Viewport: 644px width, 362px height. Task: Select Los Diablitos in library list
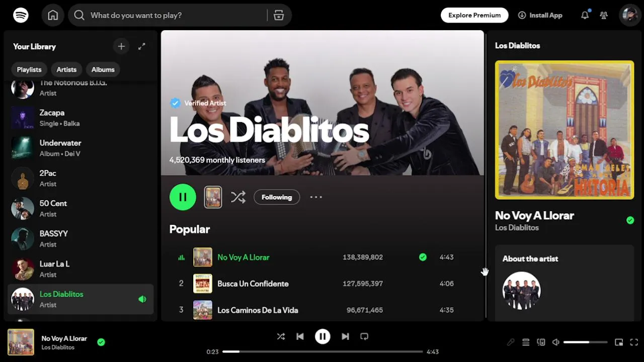(80, 299)
